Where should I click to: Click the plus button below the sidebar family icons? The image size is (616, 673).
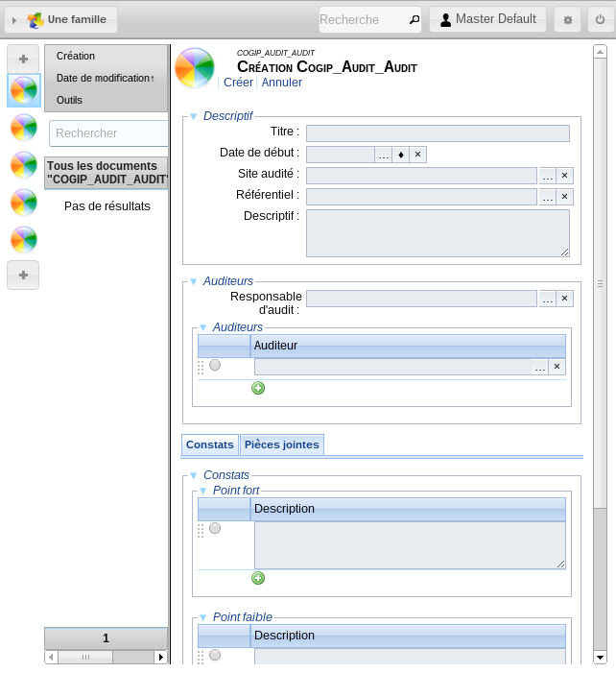23,275
